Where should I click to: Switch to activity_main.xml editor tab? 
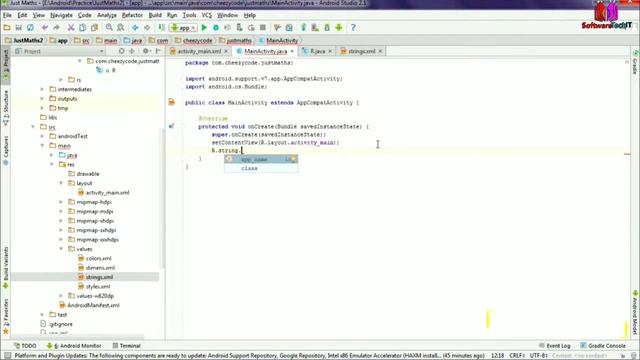click(199, 51)
